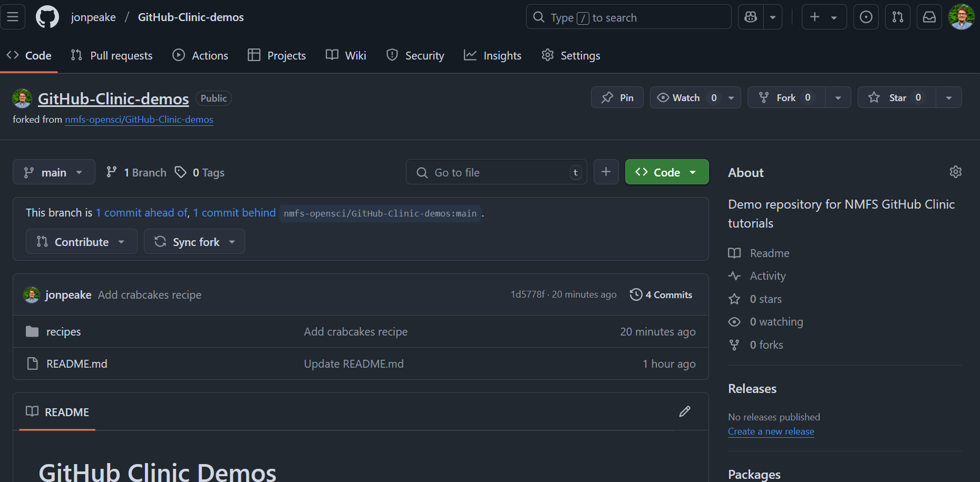Open upstream nmfs-opensci/GitHub-Clinic-demos link

pyautogui.click(x=139, y=120)
